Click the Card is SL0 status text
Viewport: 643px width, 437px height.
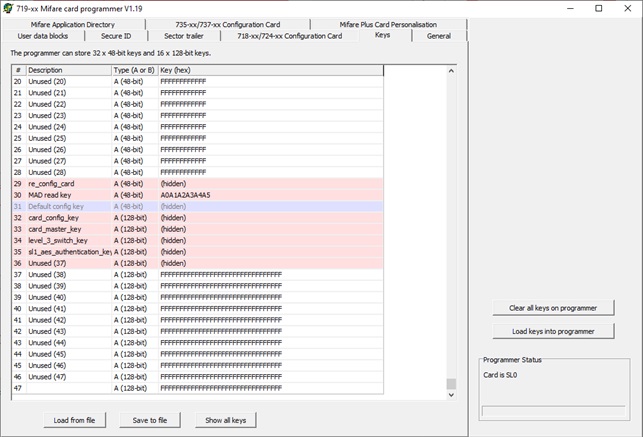[500, 375]
